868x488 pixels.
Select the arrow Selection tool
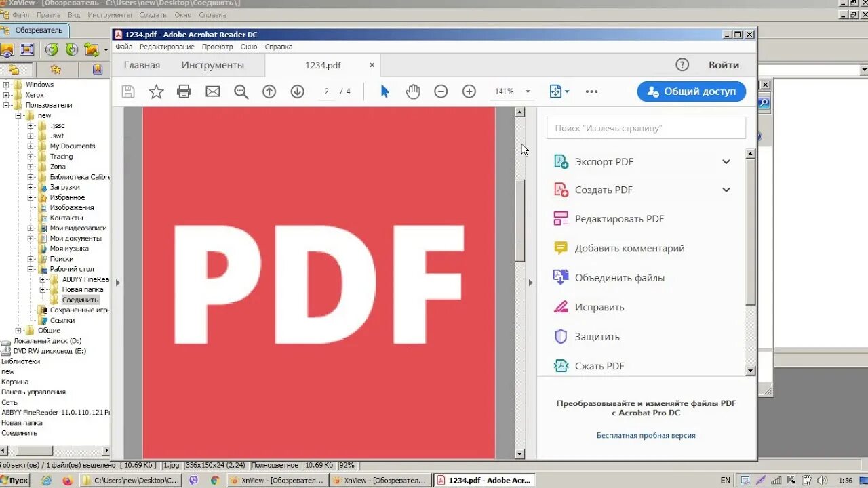coord(384,91)
